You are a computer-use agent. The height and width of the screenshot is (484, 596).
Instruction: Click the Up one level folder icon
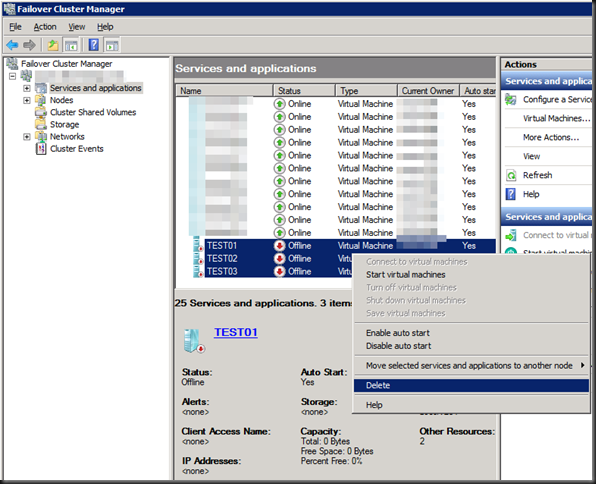pos(53,45)
